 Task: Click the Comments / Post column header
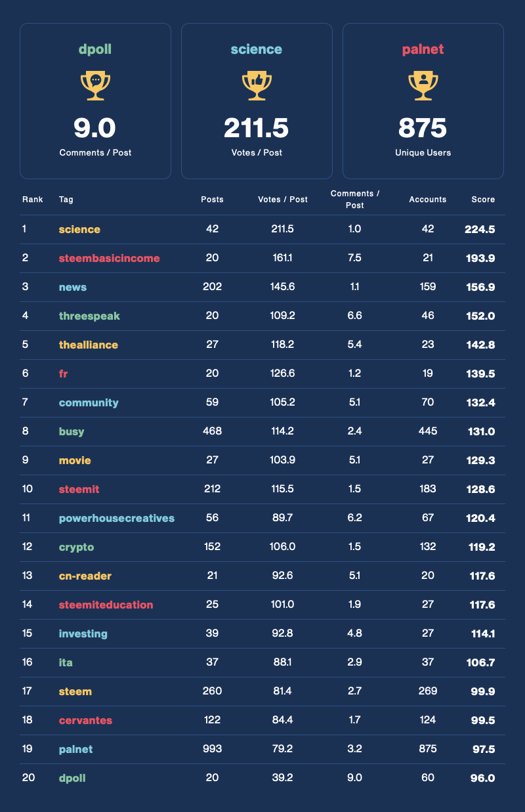pos(355,200)
